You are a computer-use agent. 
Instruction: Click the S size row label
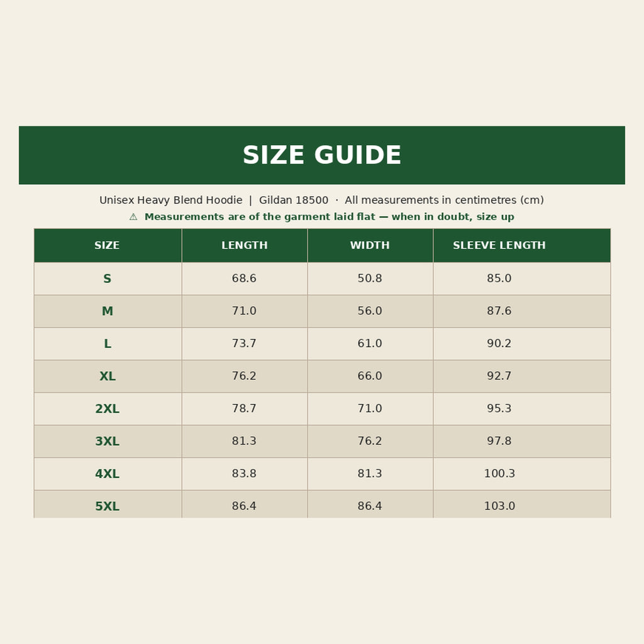tap(107, 279)
